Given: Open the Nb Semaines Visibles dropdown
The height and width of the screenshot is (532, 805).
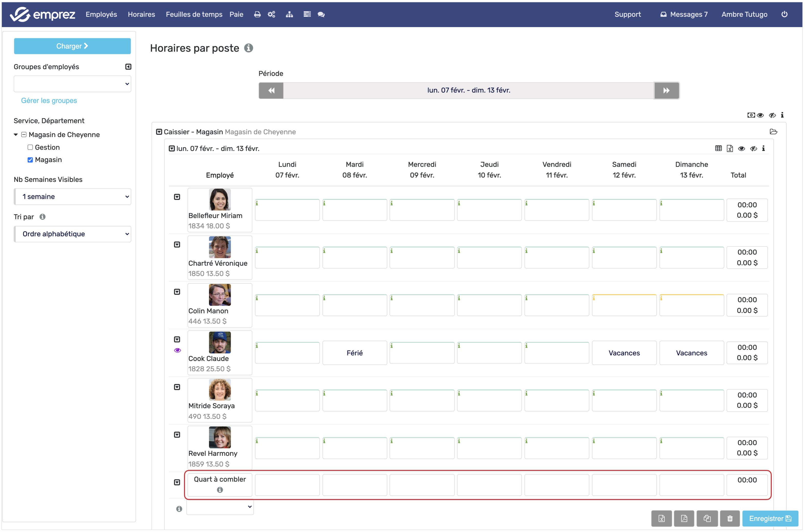Looking at the screenshot, I should pyautogui.click(x=72, y=196).
